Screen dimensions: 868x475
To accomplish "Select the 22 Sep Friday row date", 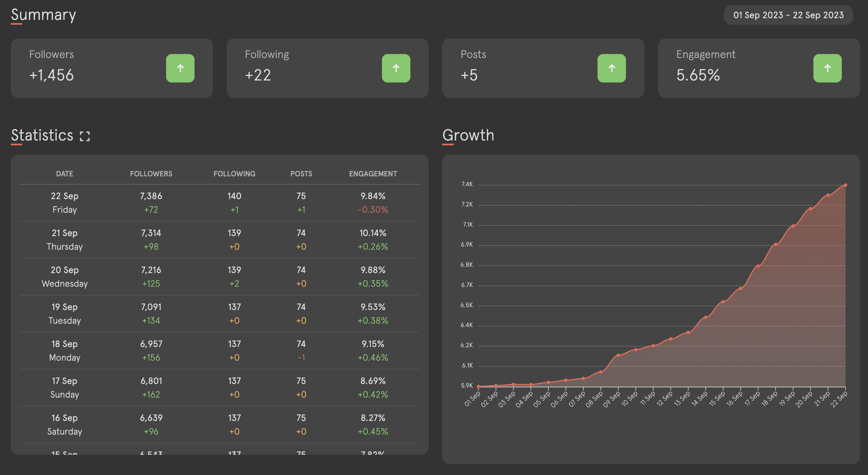I will pos(64,203).
